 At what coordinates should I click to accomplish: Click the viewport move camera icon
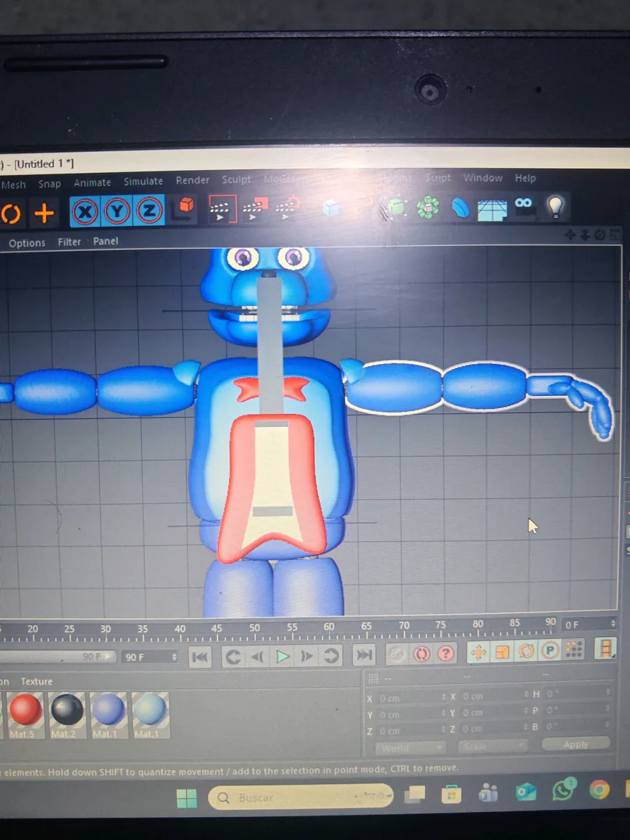(570, 236)
